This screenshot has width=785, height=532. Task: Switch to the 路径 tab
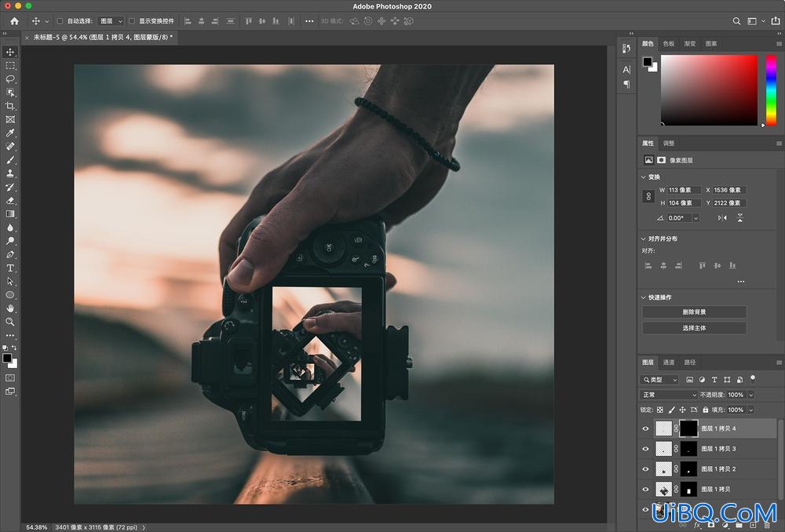coord(690,363)
